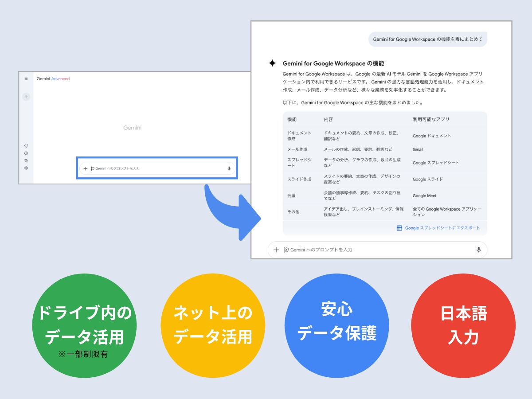This screenshot has height=399, width=532.
Task: Click the Gemini Advanced label in the left window
Action: pyautogui.click(x=53, y=79)
